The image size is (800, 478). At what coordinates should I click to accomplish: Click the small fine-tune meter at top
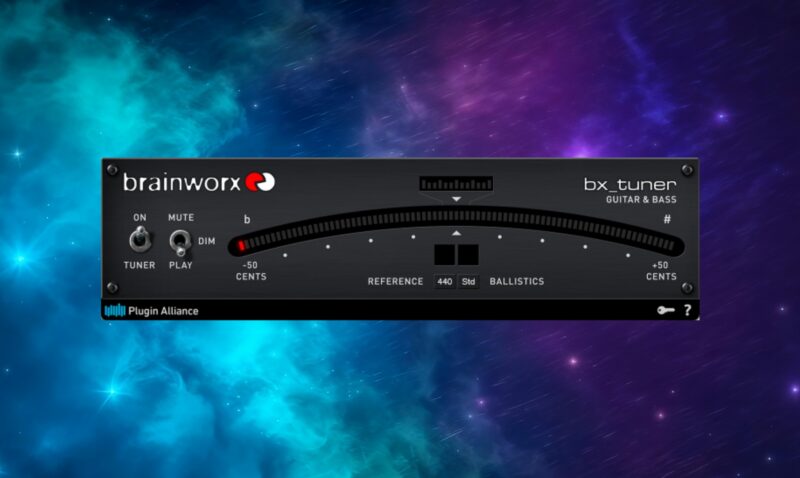click(456, 184)
